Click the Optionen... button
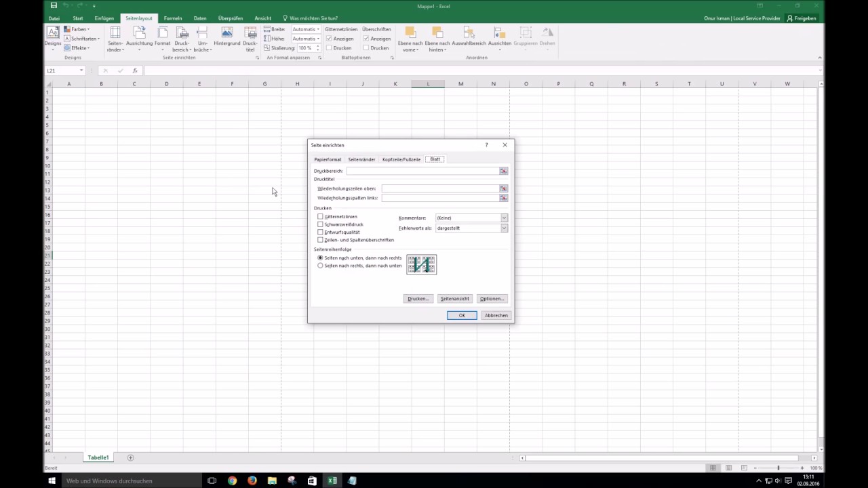 [492, 298]
